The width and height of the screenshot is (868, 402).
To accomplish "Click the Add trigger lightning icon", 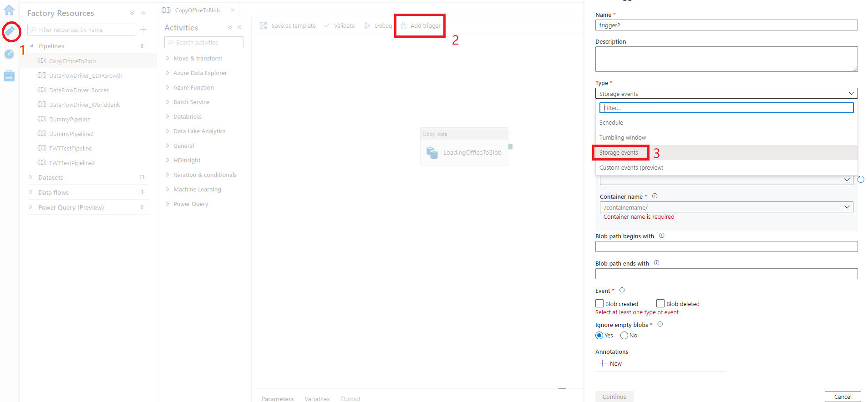I will (404, 25).
